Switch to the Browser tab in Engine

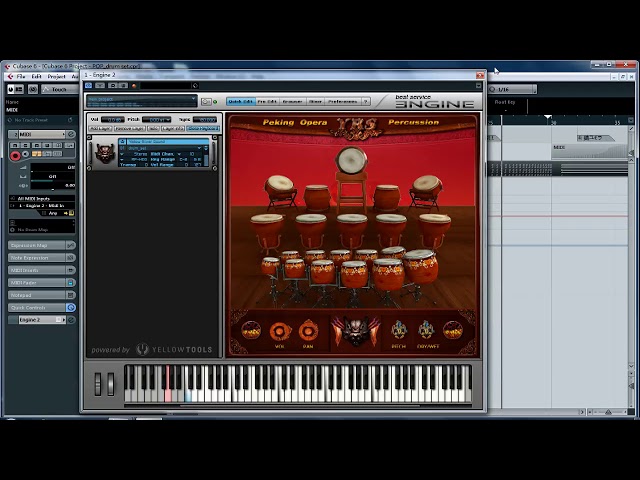pyautogui.click(x=292, y=101)
